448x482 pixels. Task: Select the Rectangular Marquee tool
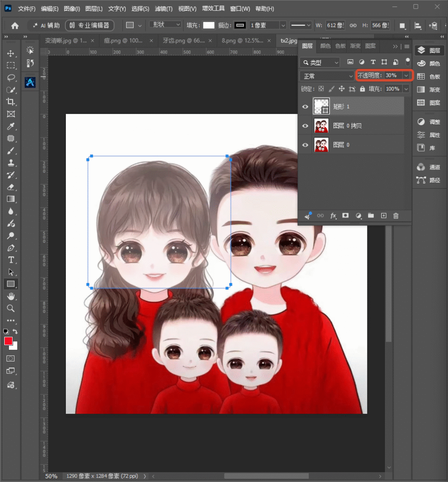click(11, 65)
